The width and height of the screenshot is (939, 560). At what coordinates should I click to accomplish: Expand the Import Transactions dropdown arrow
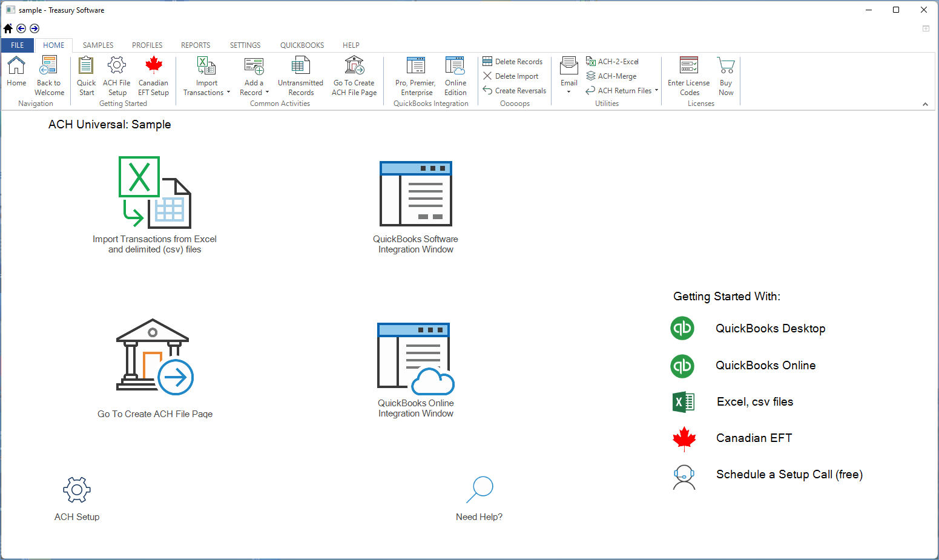[x=229, y=93]
